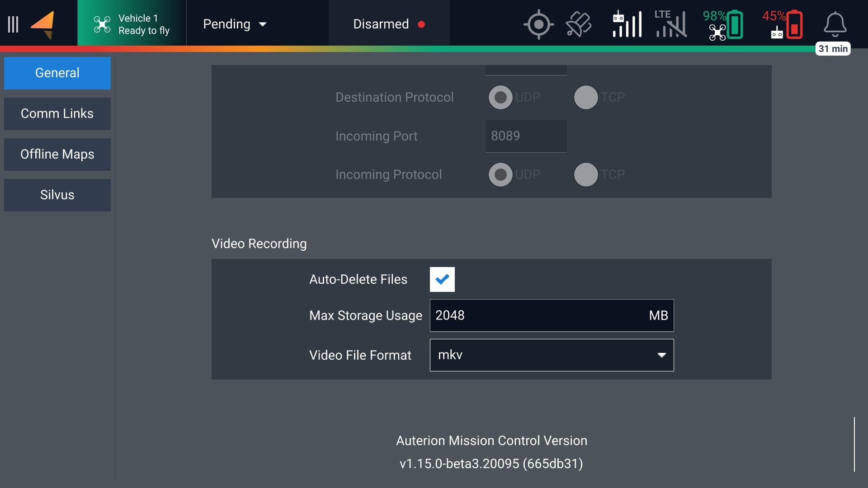Viewport: 868px width, 488px height.
Task: Open the vehicle battery 98% indicator
Action: [723, 24]
